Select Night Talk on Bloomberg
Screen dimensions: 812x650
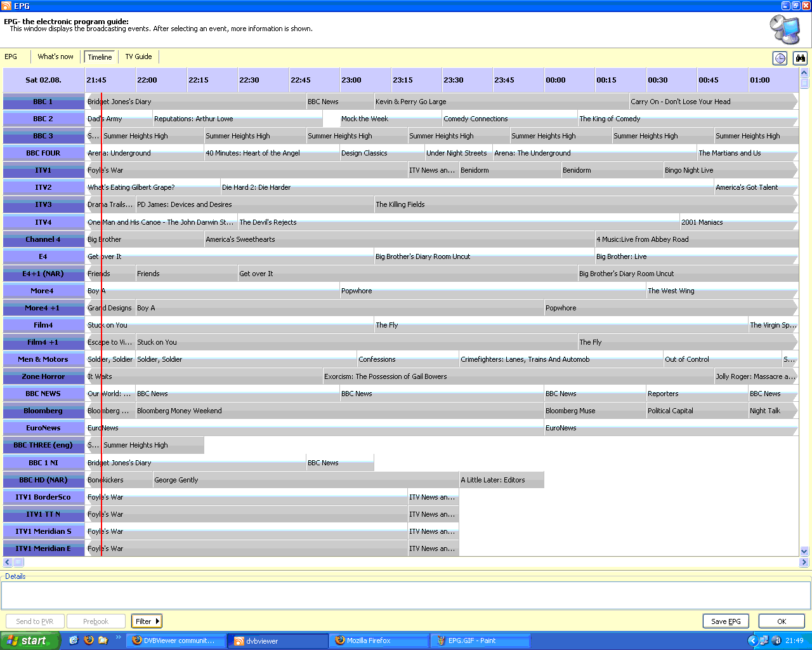pos(773,411)
